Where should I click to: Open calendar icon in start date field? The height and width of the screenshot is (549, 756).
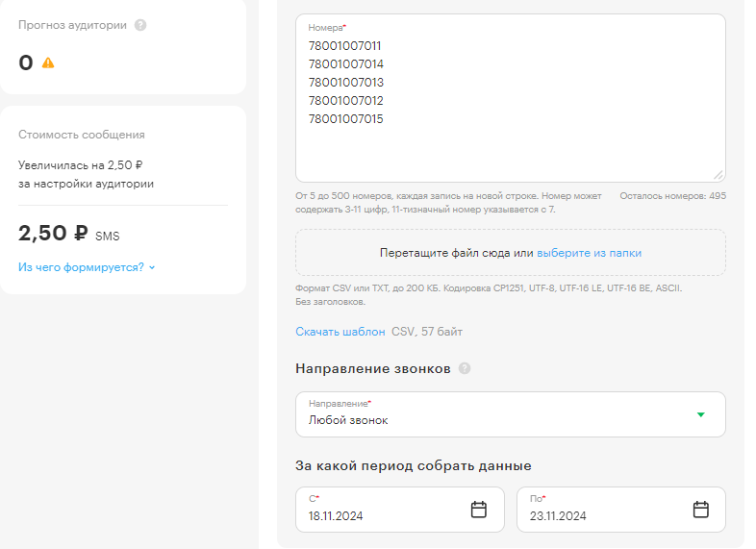tap(478, 510)
